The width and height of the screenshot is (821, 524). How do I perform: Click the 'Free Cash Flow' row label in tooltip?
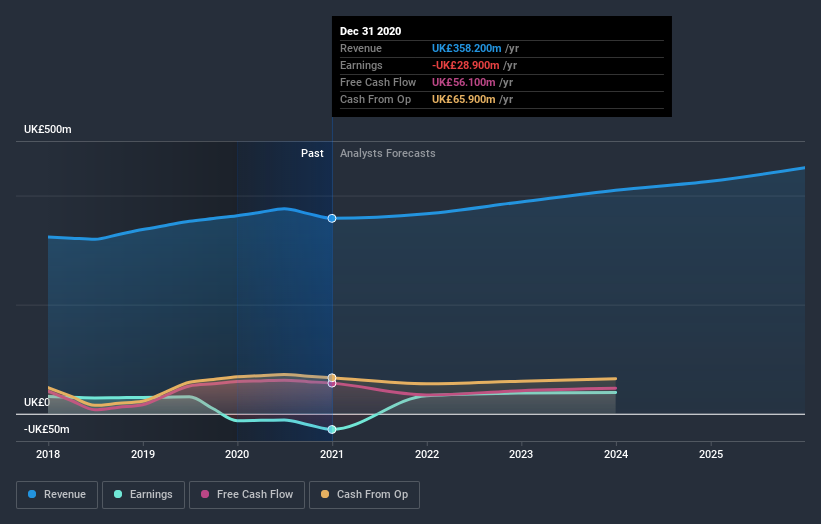click(x=378, y=82)
